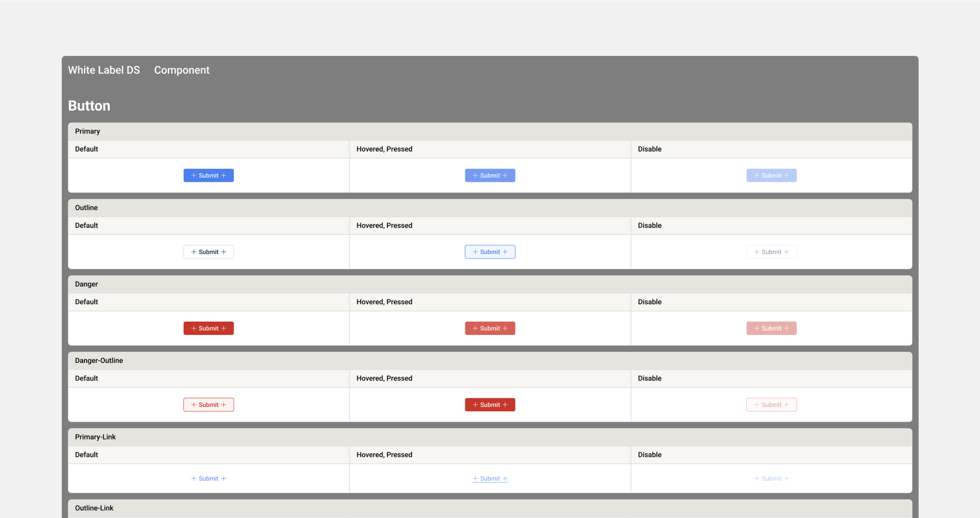The image size is (980, 518).
Task: Click the Primary section title
Action: 87,131
